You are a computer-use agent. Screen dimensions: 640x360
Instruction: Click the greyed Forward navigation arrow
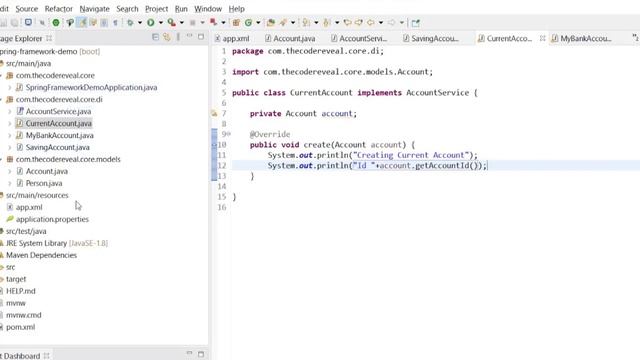coord(391,22)
